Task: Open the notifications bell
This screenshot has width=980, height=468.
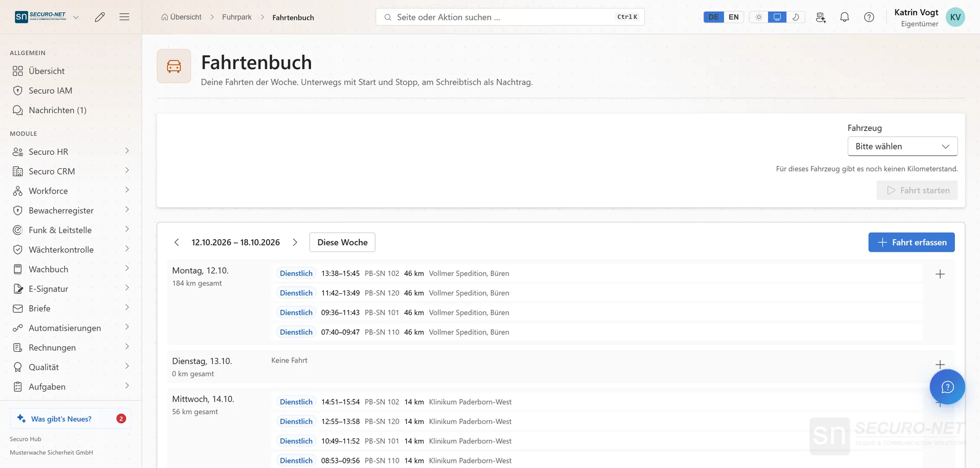Action: (x=845, y=17)
